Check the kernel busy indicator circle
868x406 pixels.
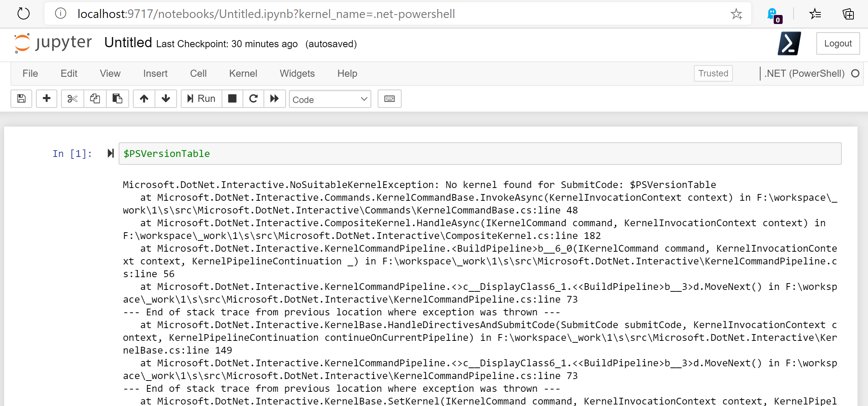click(x=855, y=73)
